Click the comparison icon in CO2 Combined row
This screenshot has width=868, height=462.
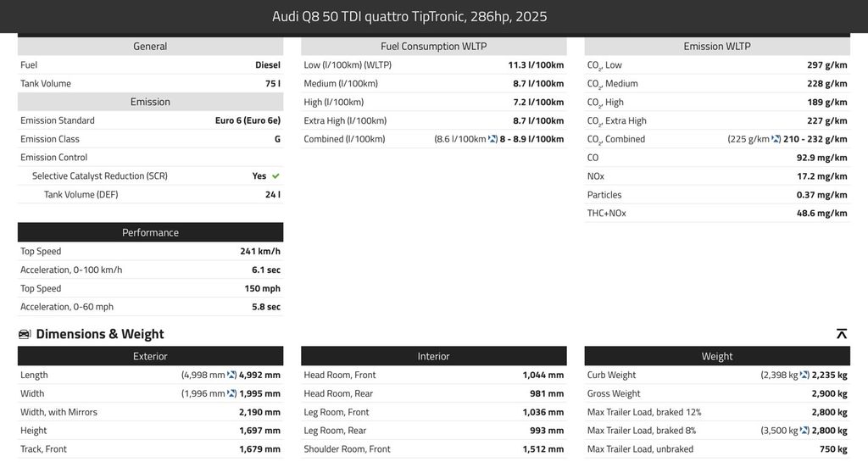point(776,139)
